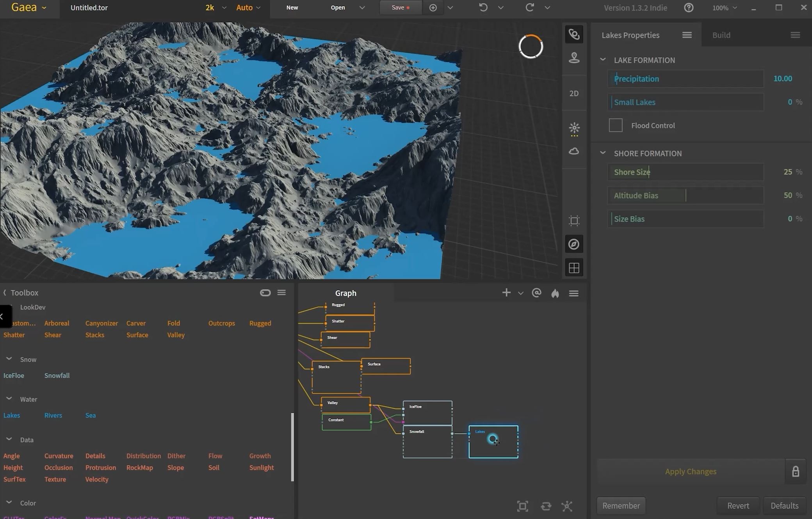
Task: Toggle the Toolbox pill switch
Action: (x=265, y=293)
